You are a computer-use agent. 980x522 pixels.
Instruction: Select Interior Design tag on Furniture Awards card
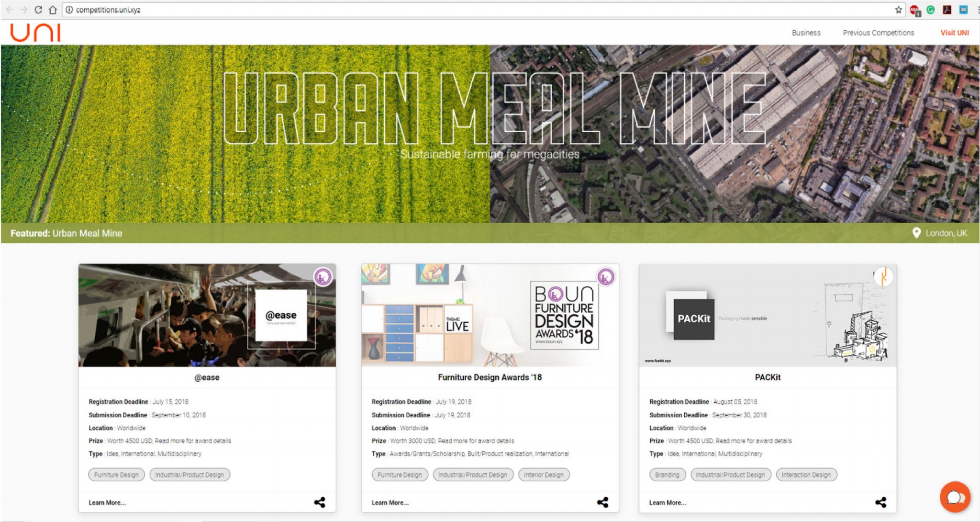coord(544,475)
